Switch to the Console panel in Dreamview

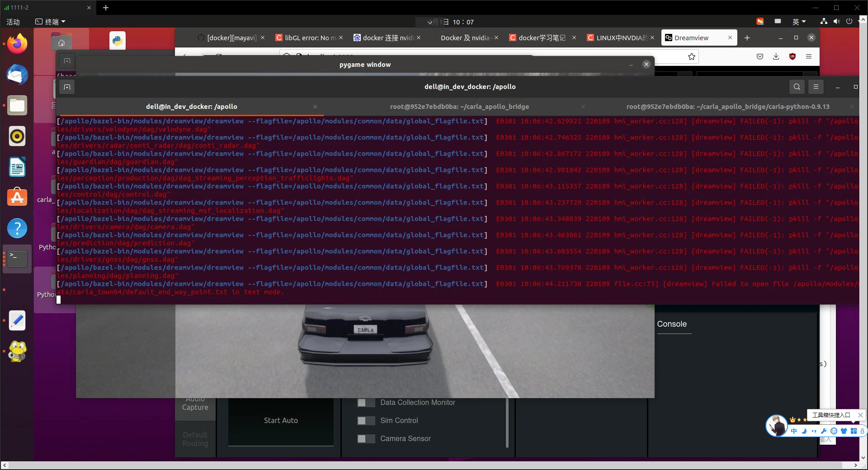[x=672, y=324]
